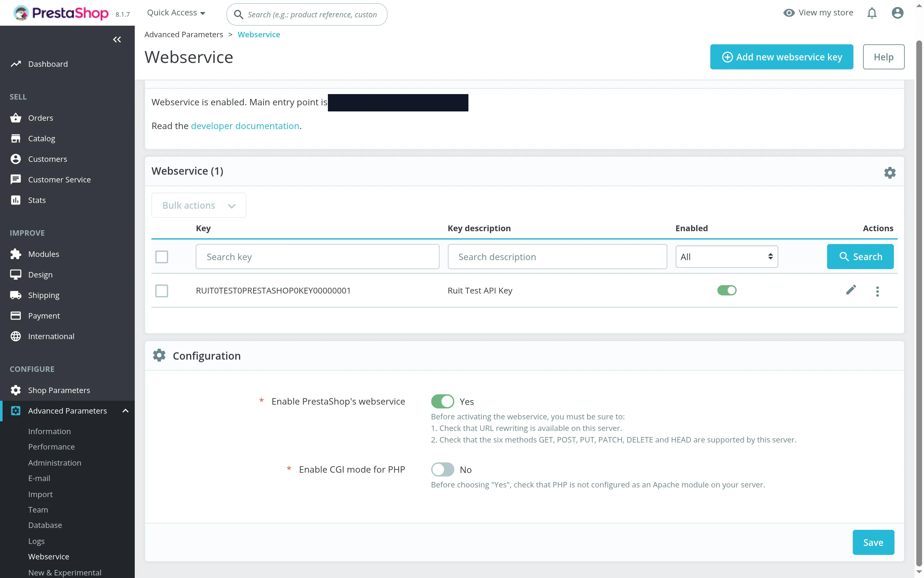This screenshot has width=924, height=578.
Task: Click the Search button in filter row
Action: tap(860, 257)
